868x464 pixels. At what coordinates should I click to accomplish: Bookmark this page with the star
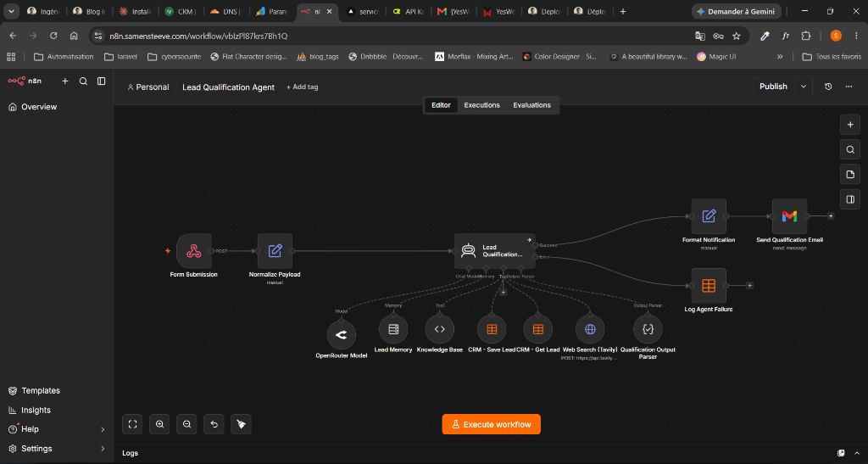click(x=737, y=36)
